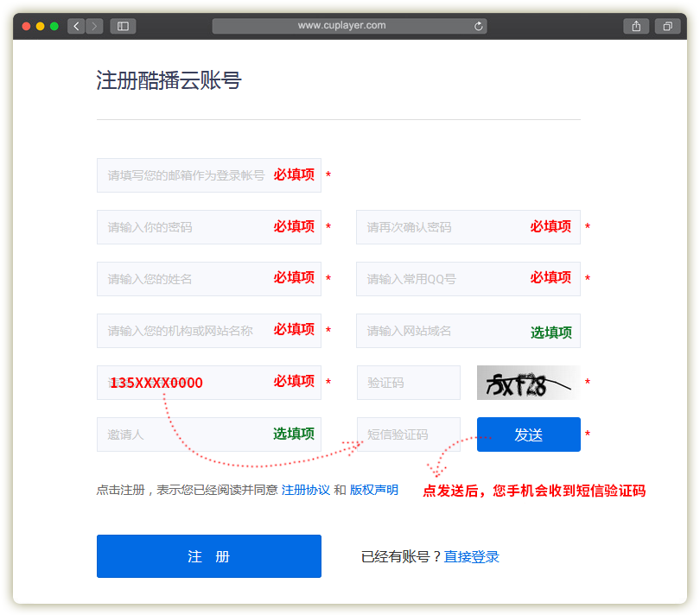
Task: Click the reload page icon
Action: (x=478, y=26)
